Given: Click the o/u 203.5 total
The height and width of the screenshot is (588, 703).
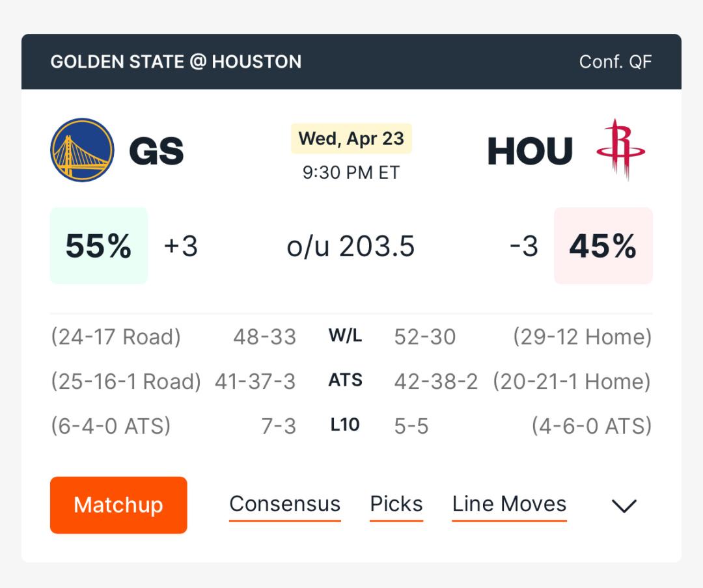Looking at the screenshot, I should 351,246.
